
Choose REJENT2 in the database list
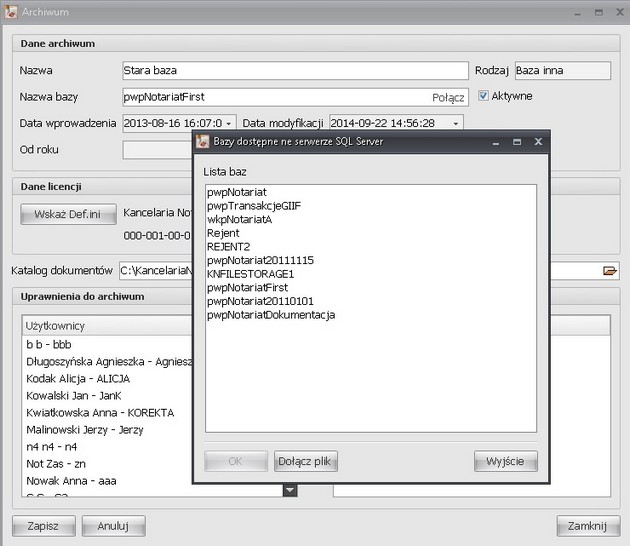[x=229, y=246]
